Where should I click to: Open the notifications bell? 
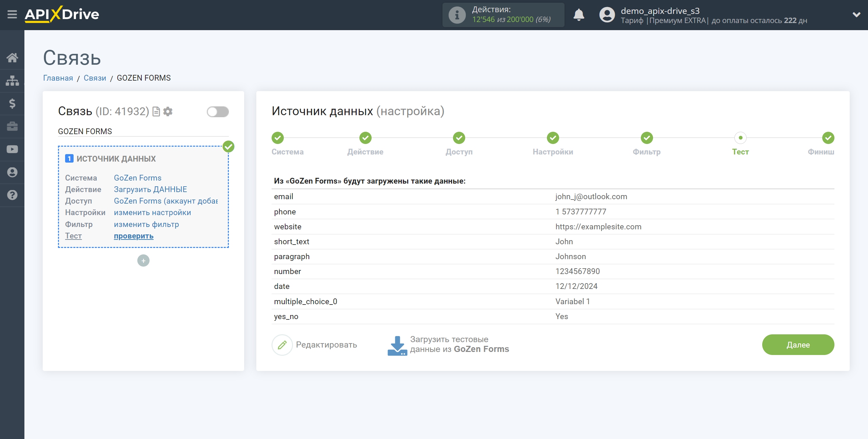579,15
